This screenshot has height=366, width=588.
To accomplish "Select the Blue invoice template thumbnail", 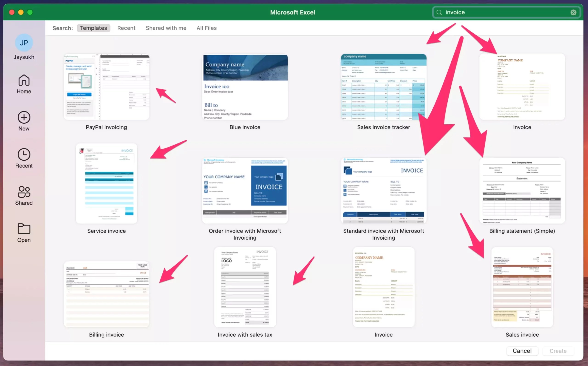I will tap(245, 87).
